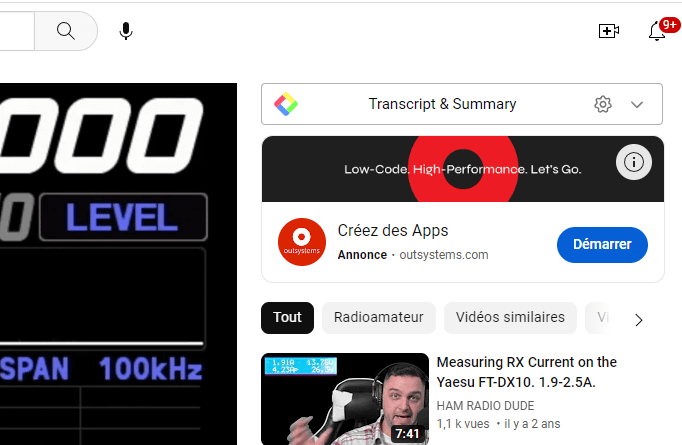Select the Tout filter chip

click(x=287, y=318)
